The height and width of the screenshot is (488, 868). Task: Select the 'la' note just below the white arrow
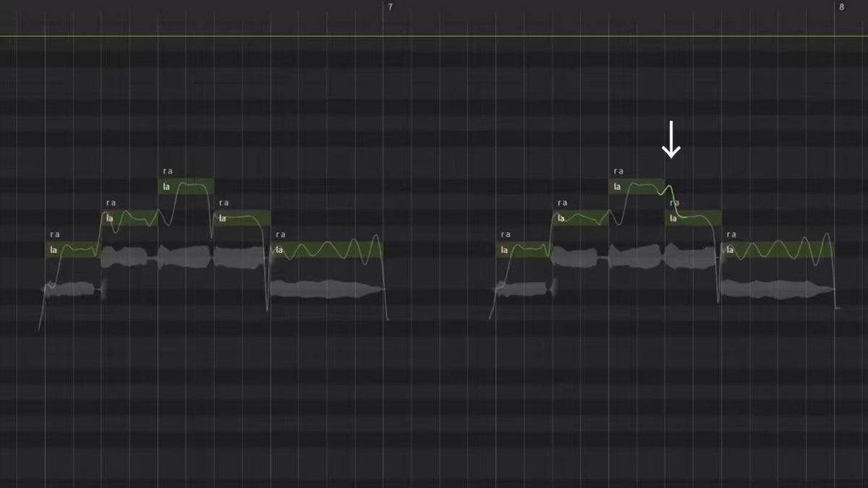pyautogui.click(x=693, y=218)
